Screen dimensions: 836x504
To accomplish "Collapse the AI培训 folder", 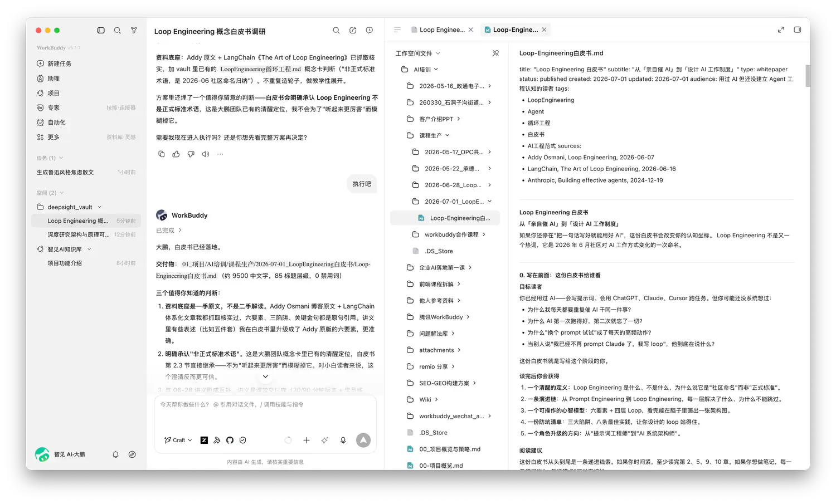I will coord(436,70).
